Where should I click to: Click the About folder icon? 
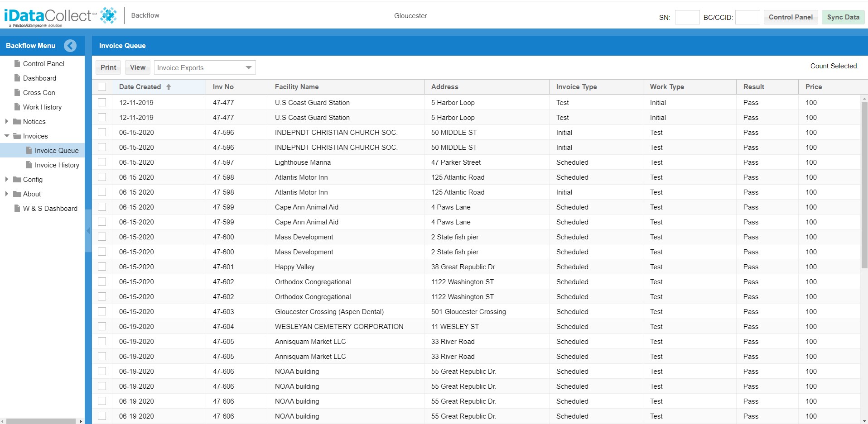(17, 194)
